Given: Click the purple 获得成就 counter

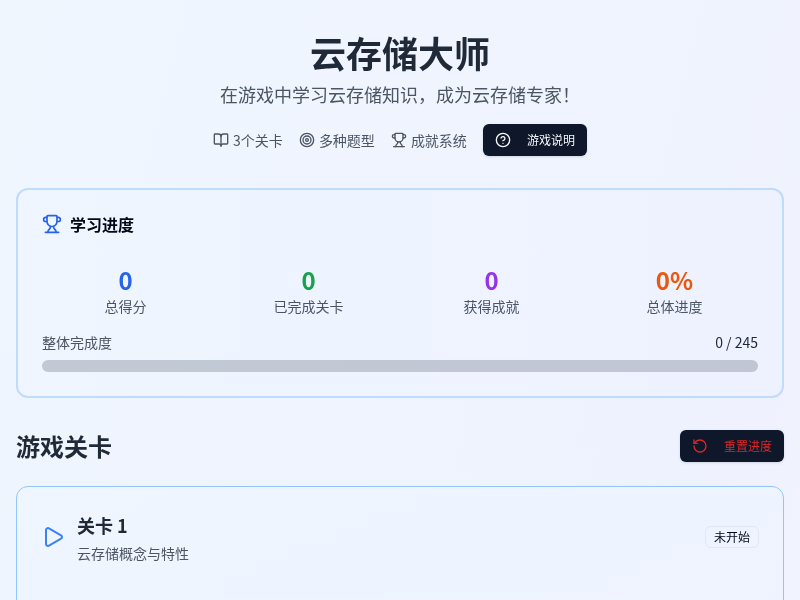Looking at the screenshot, I should 489,281.
